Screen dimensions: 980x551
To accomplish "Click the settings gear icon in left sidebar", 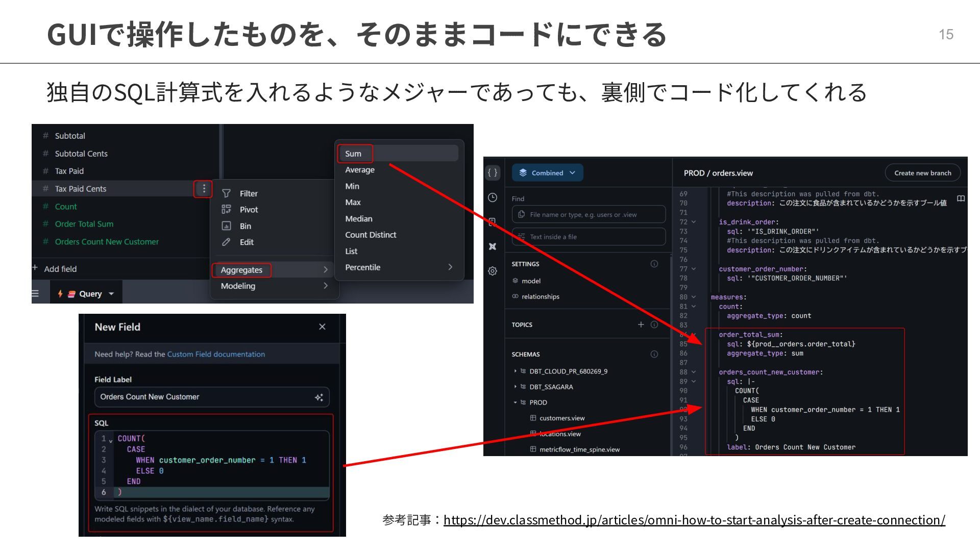I will 493,271.
